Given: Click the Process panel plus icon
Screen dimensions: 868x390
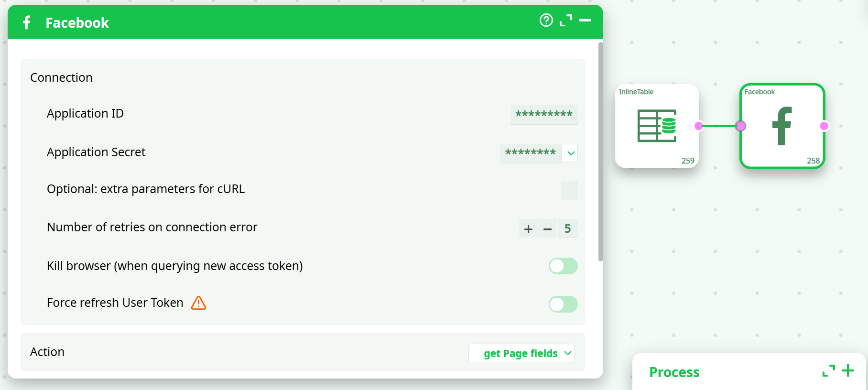Looking at the screenshot, I should [x=848, y=371].
